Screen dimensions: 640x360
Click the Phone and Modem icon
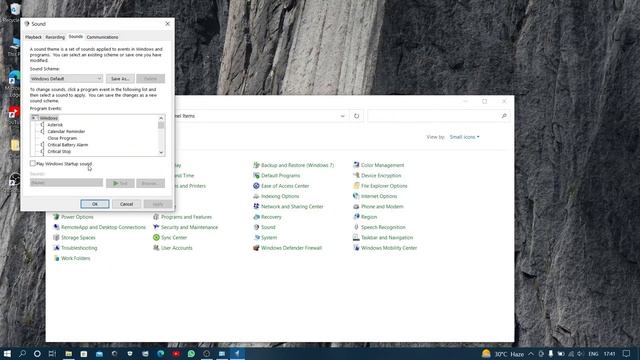coord(356,207)
